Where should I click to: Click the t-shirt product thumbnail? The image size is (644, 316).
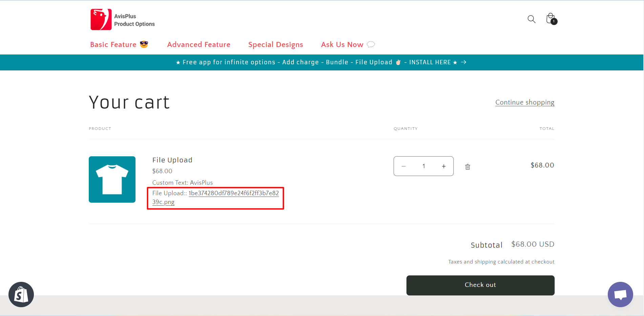pos(112,179)
